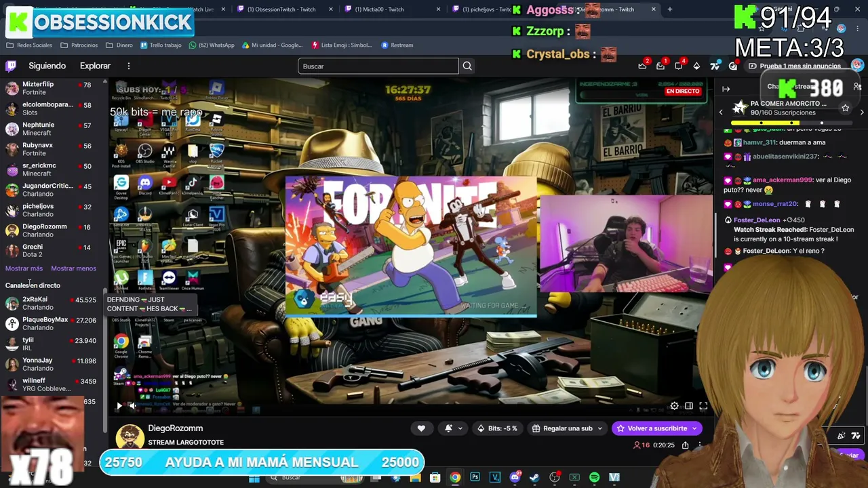
Task: Switch to ObsessionTwitch browser tab
Action: pyautogui.click(x=284, y=9)
